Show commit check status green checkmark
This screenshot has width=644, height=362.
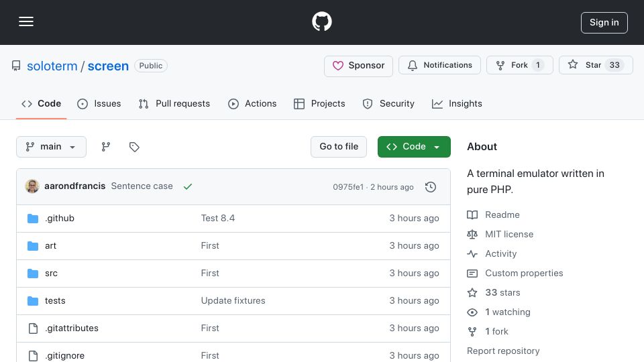(x=188, y=187)
